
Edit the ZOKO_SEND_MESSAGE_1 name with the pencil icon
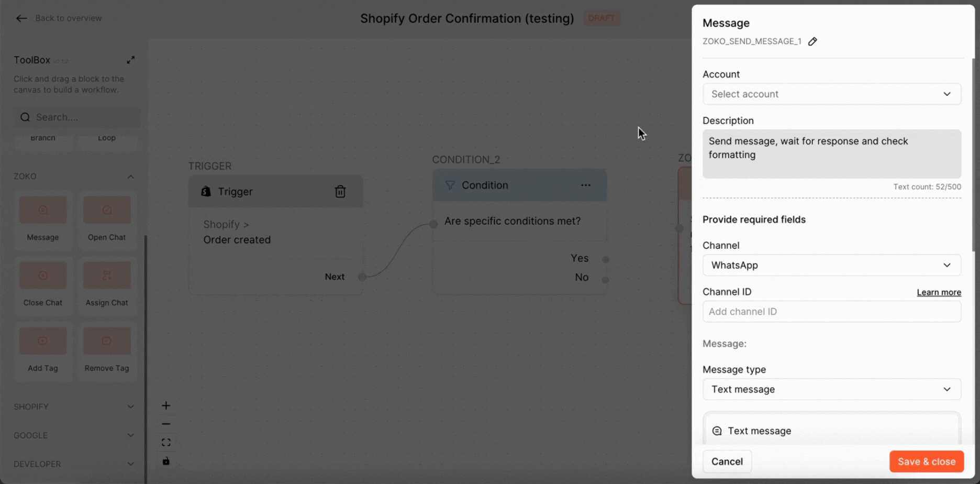tap(812, 41)
